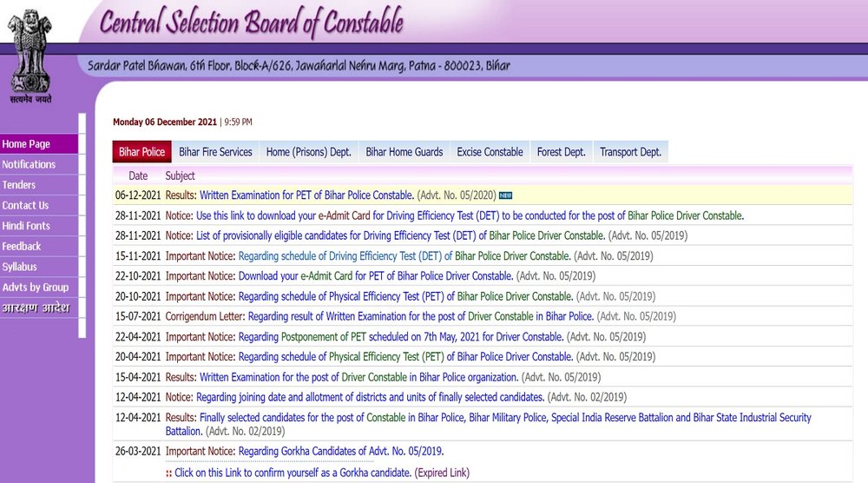Click the NEW badge icon beside results
868x483 pixels.
(x=505, y=195)
